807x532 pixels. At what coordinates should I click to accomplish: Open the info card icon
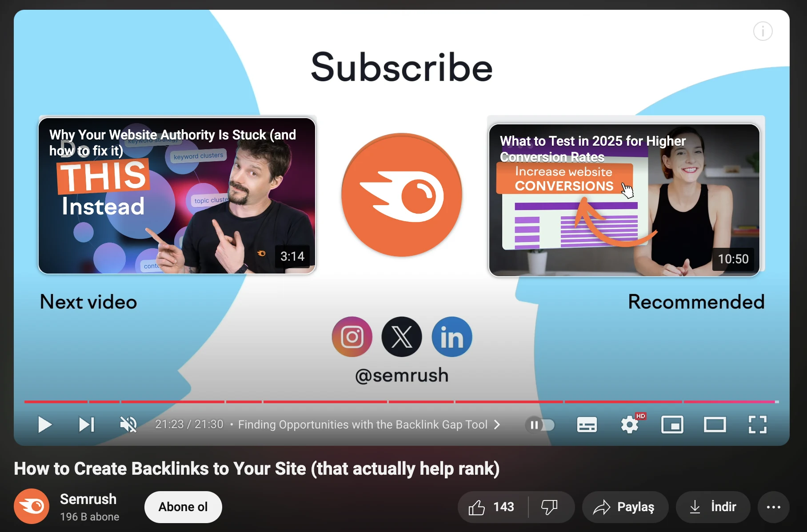click(x=763, y=31)
